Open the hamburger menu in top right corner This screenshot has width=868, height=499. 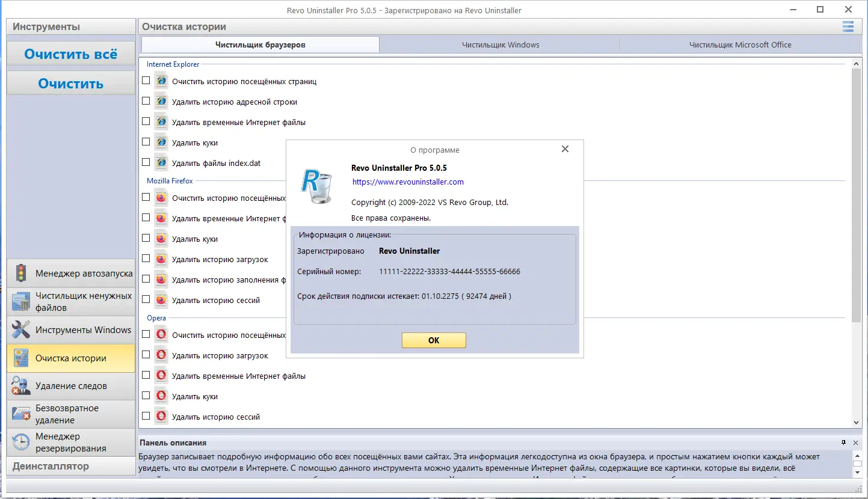pos(848,26)
